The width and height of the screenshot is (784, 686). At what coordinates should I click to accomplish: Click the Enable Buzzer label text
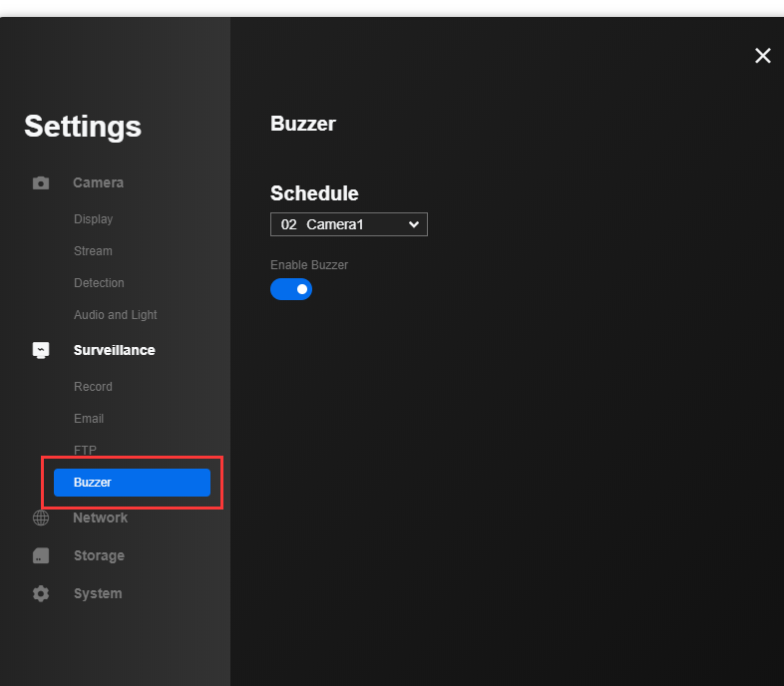coord(309,265)
